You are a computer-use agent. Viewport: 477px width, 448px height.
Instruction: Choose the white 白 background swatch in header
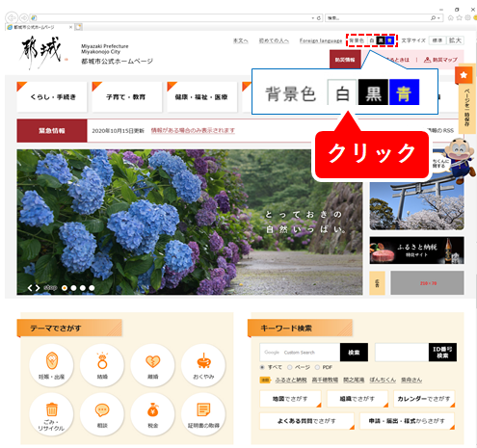coord(372,40)
